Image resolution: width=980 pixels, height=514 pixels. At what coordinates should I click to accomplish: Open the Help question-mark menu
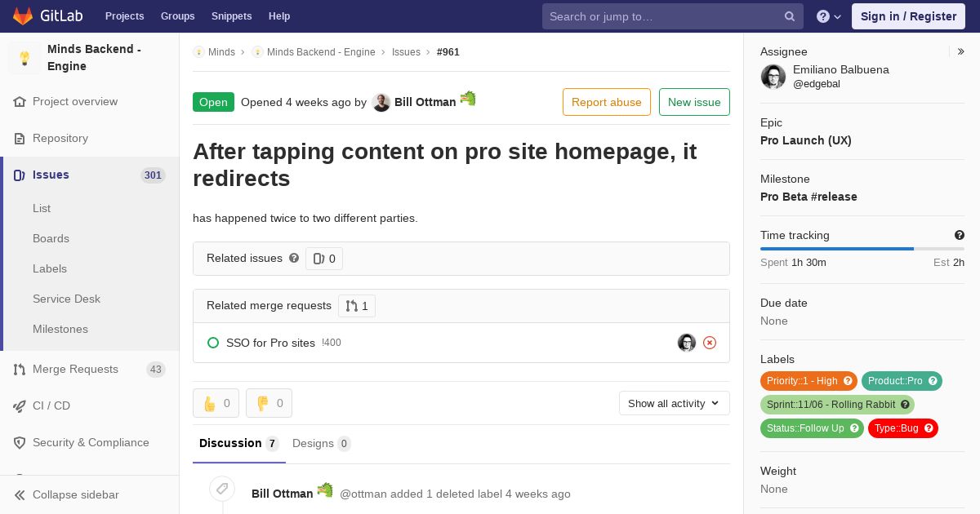tap(829, 16)
